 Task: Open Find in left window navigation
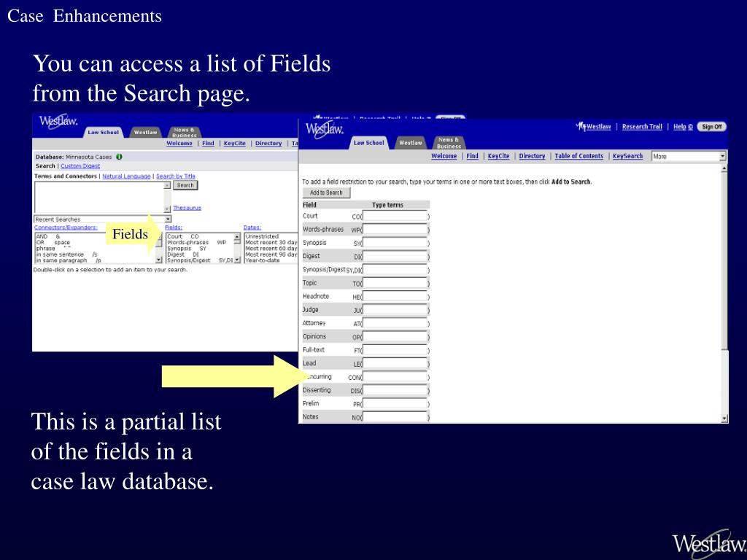pyautogui.click(x=208, y=144)
